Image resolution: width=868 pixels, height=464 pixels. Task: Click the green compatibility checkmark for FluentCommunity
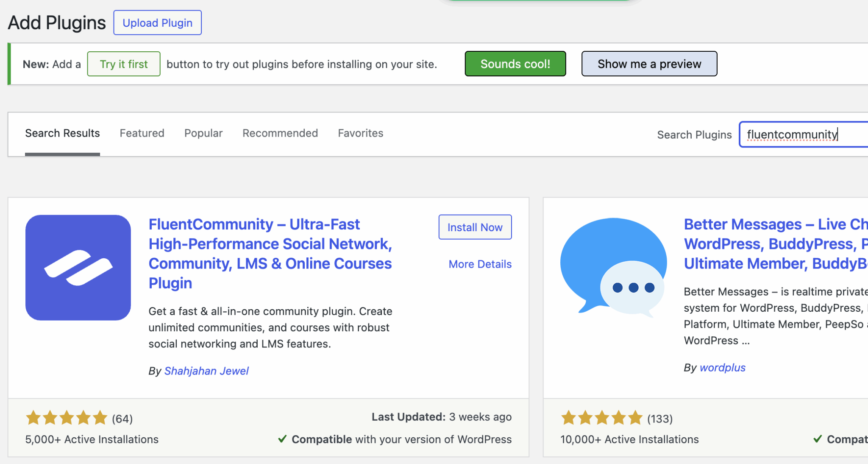click(282, 439)
